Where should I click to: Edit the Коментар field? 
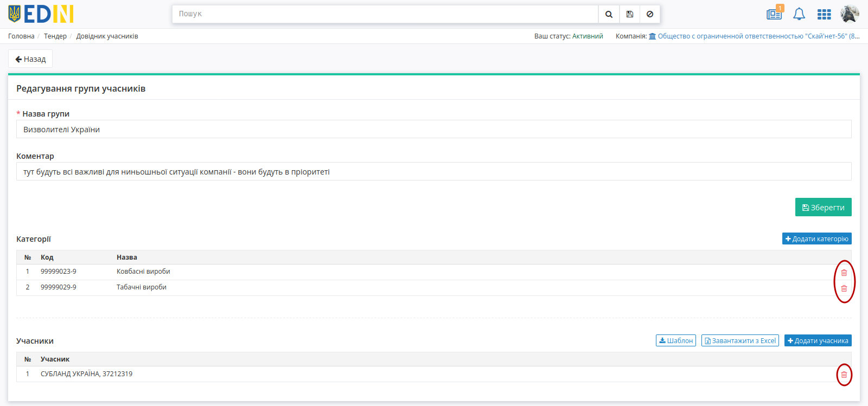coord(434,172)
